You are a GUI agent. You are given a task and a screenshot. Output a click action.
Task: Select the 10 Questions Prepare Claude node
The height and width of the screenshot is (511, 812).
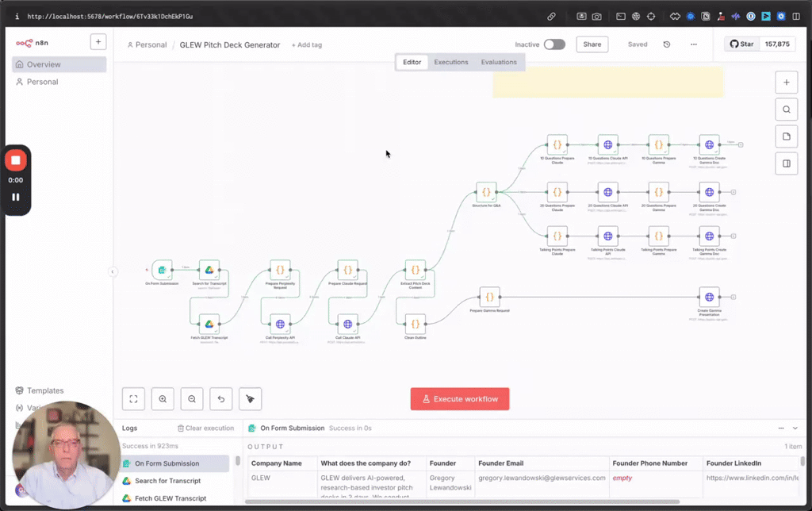(557, 144)
